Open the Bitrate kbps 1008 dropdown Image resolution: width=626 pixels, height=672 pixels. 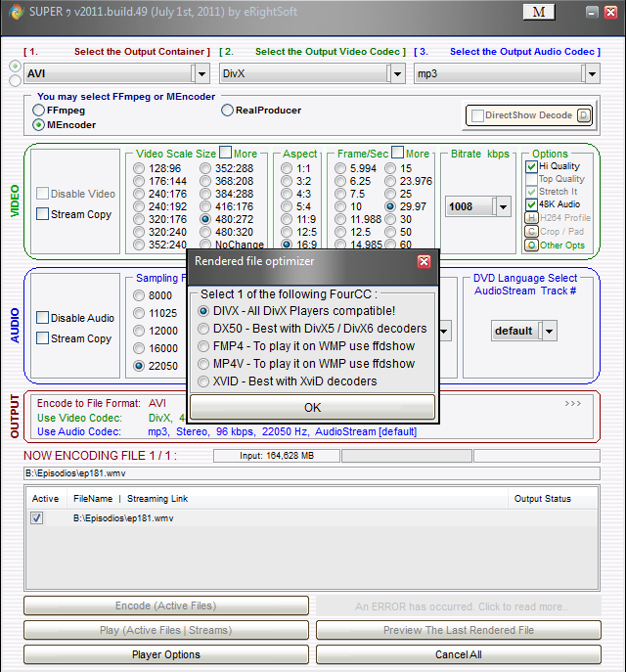point(504,207)
